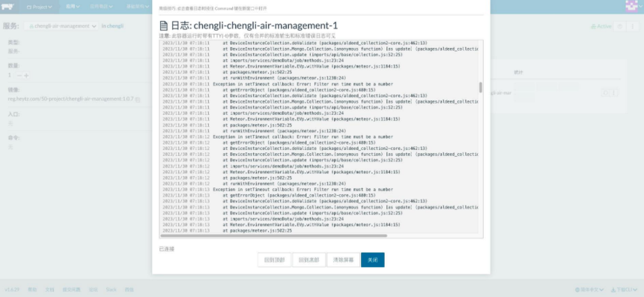The image size is (644, 297).
Task: Click the container row circle action icon
Action: 605,93
